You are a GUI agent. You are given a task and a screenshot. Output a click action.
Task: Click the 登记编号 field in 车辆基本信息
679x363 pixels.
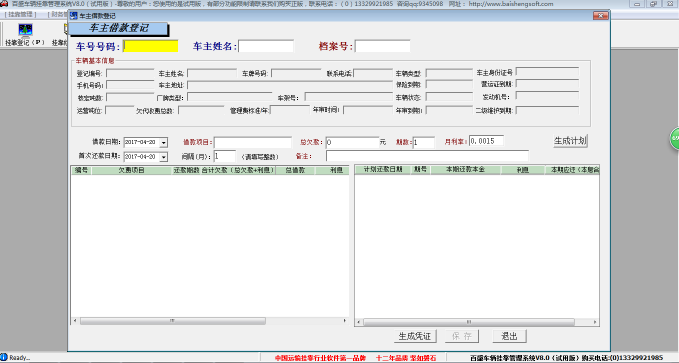click(x=130, y=73)
